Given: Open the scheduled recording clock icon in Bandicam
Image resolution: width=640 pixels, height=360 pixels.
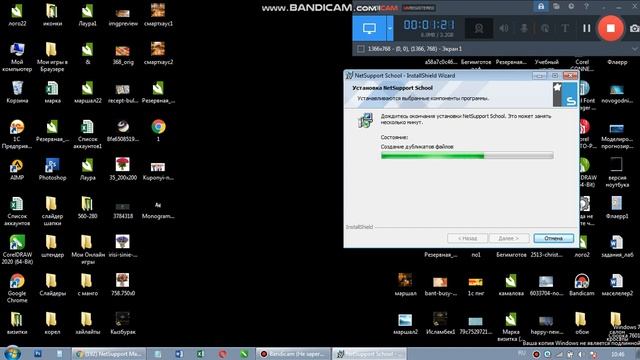Looking at the screenshot, I should (x=571, y=6).
